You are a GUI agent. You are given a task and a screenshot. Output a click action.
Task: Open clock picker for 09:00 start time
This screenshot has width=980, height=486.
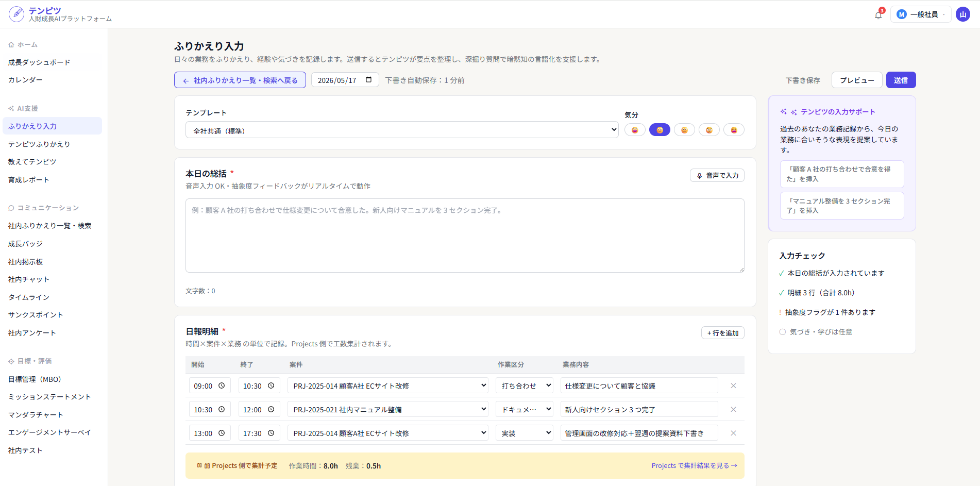[222, 386]
